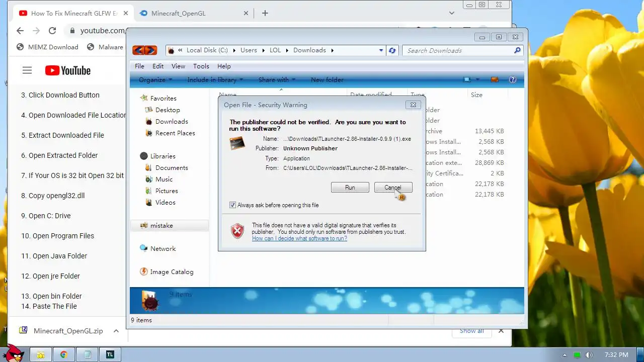
Task: Expand the Organize dropdown
Action: click(x=155, y=79)
